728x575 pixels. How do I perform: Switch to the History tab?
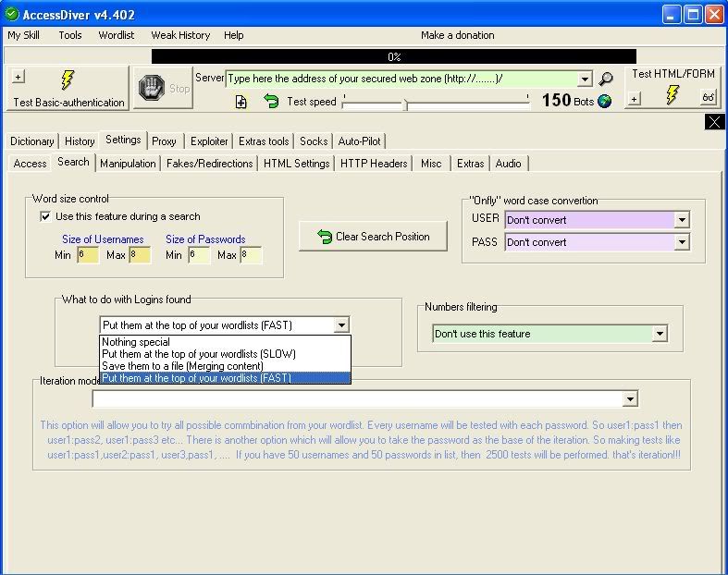tap(80, 141)
